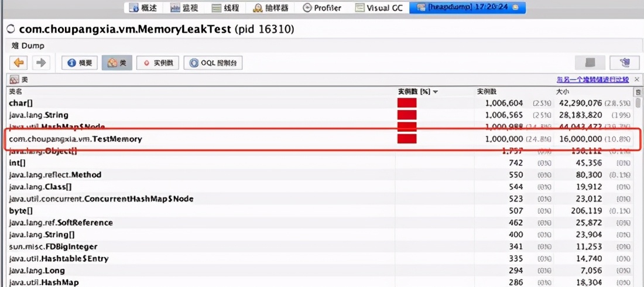Select the [heapdump] 17:20:24 tab
The width and height of the screenshot is (644, 287).
(467, 8)
